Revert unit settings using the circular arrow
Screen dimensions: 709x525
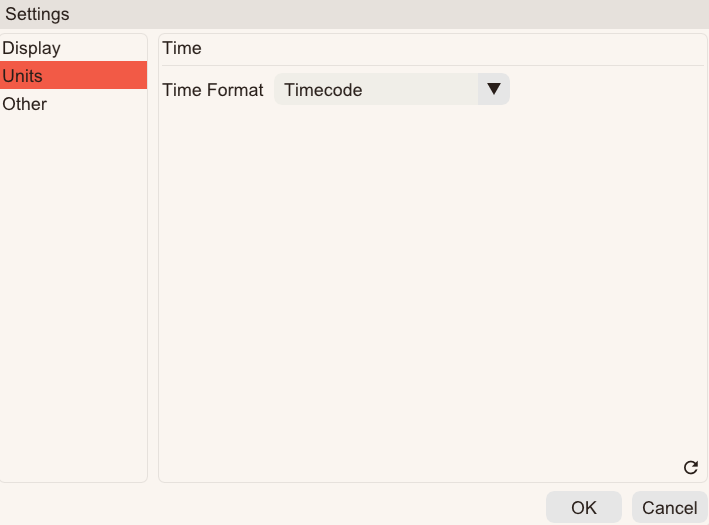tap(690, 467)
